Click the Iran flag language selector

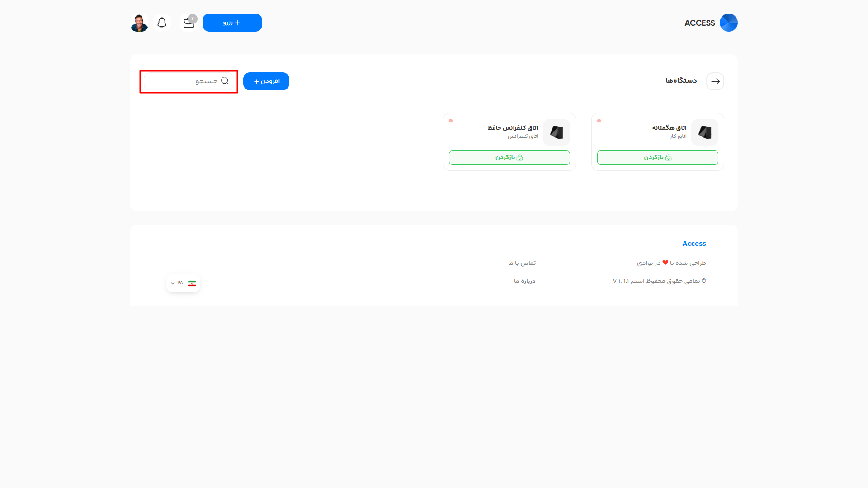[x=192, y=283]
